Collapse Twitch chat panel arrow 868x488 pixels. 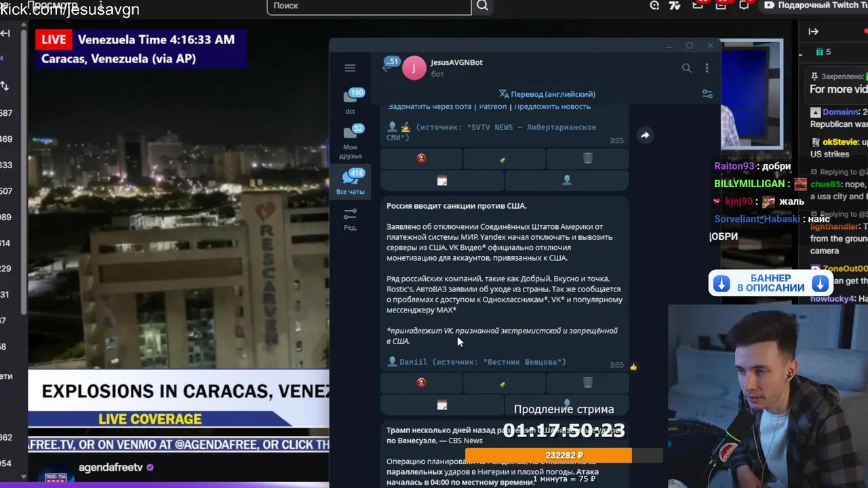[814, 31]
